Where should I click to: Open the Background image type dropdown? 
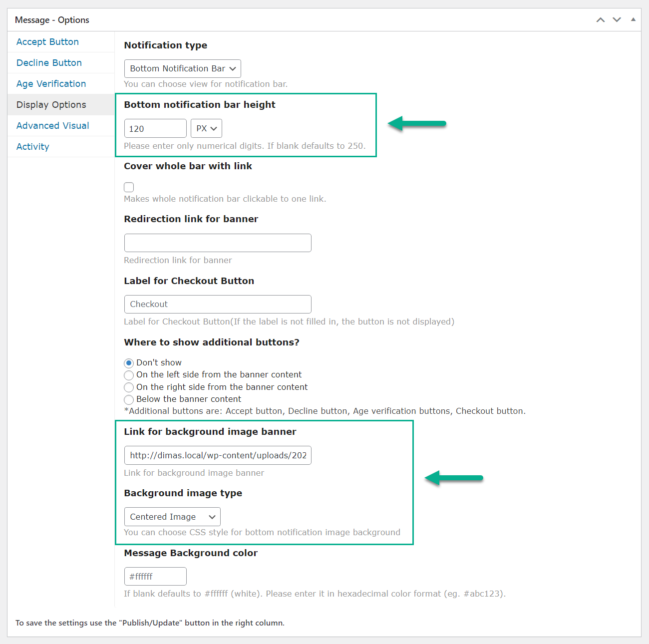172,517
